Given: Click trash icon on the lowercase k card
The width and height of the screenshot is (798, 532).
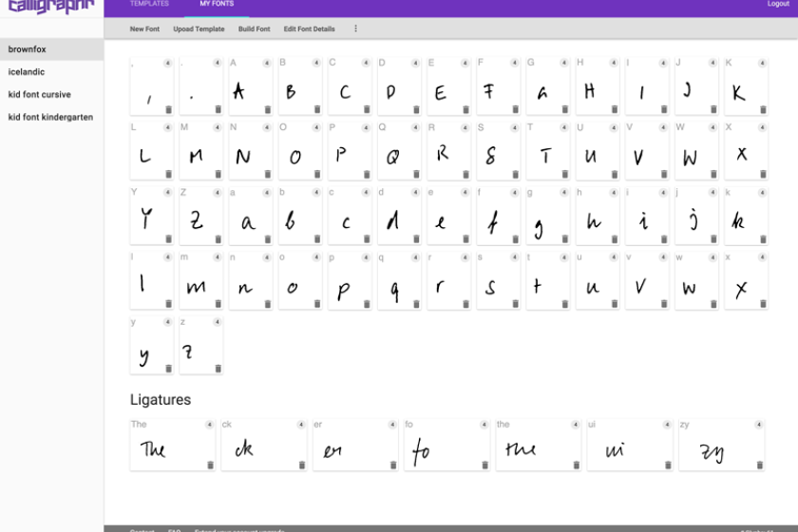Looking at the screenshot, I should pos(763,238).
